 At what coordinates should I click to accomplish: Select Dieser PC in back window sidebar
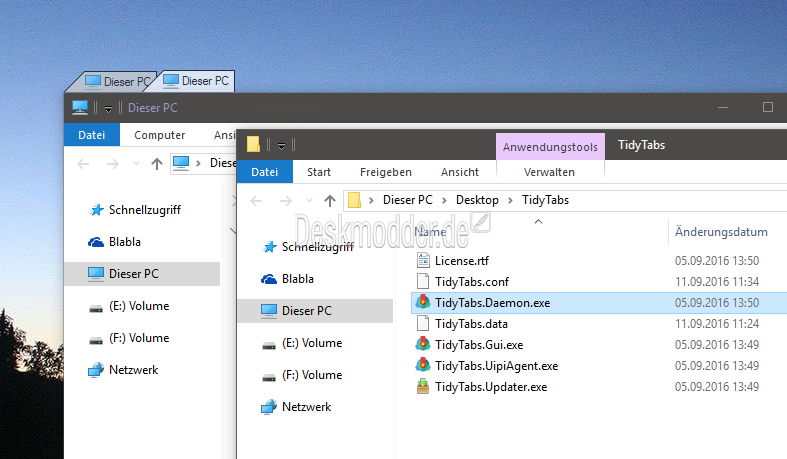tap(142, 274)
